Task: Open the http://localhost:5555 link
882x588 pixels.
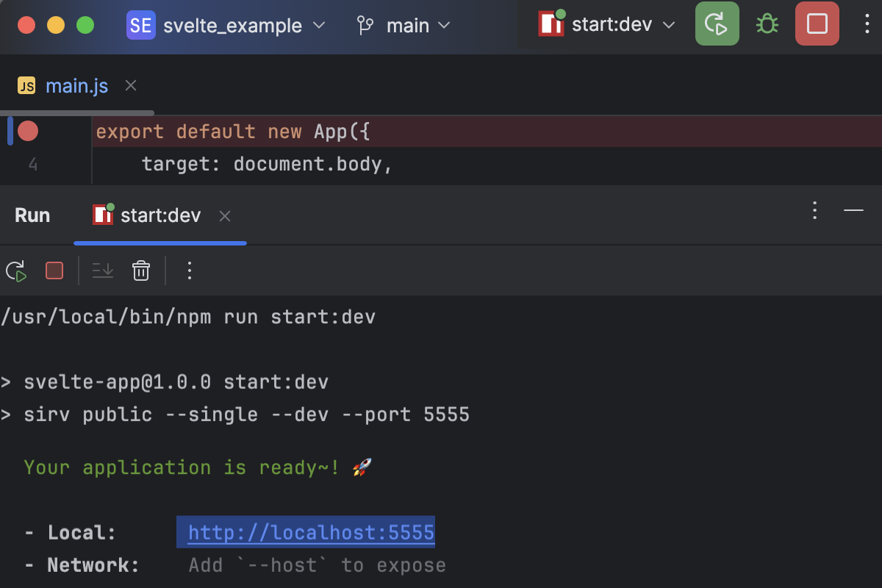Action: pos(306,531)
